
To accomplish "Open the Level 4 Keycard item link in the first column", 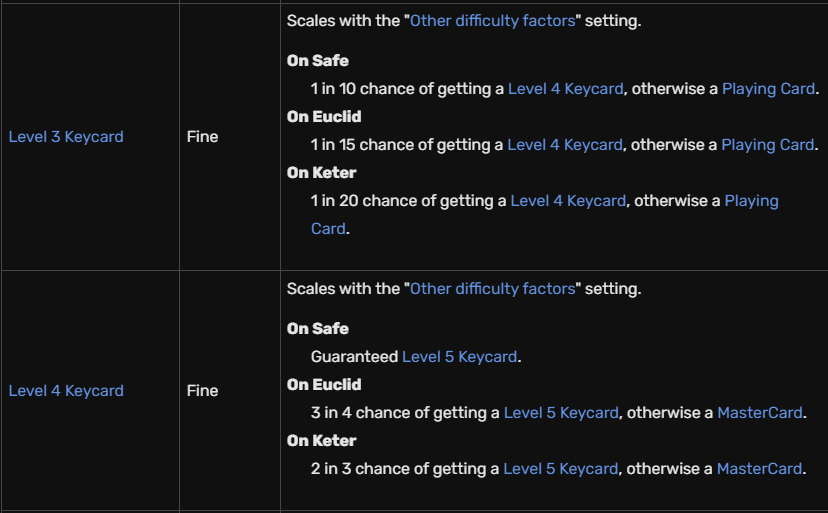I will [x=66, y=391].
